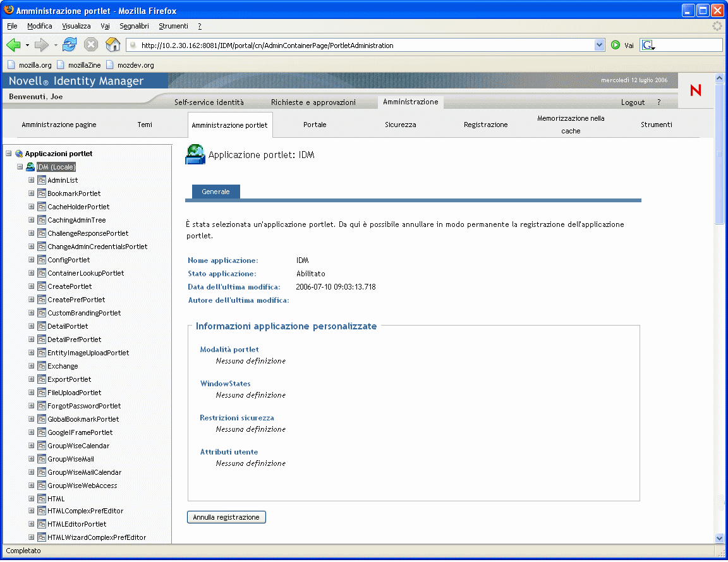Reload the page with the refresh icon

click(70, 45)
